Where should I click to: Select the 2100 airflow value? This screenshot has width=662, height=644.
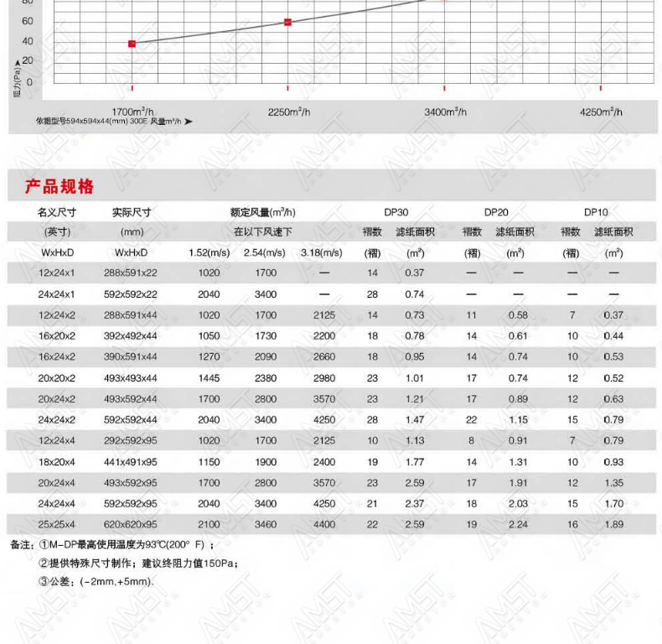209,524
